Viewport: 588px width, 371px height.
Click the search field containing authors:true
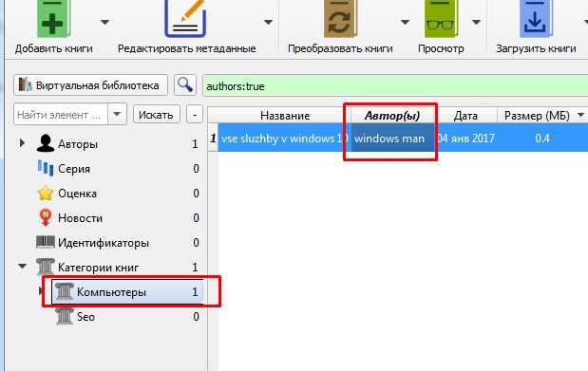click(x=395, y=86)
